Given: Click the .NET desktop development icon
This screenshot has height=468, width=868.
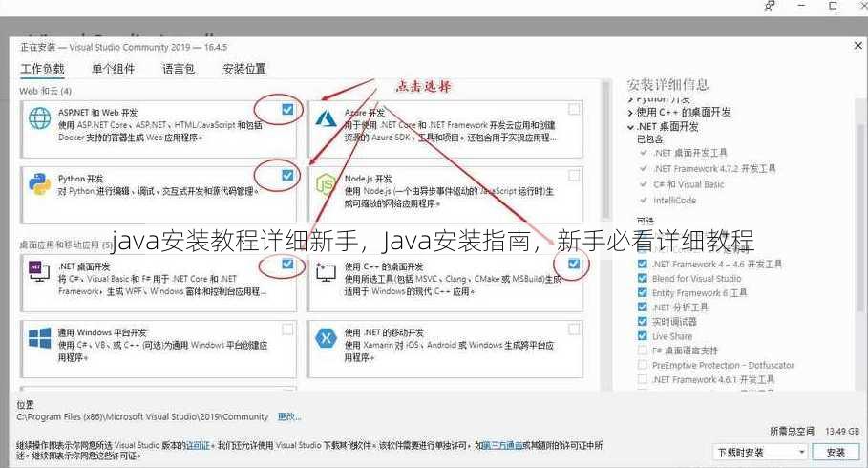Looking at the screenshot, I should pos(39,271).
